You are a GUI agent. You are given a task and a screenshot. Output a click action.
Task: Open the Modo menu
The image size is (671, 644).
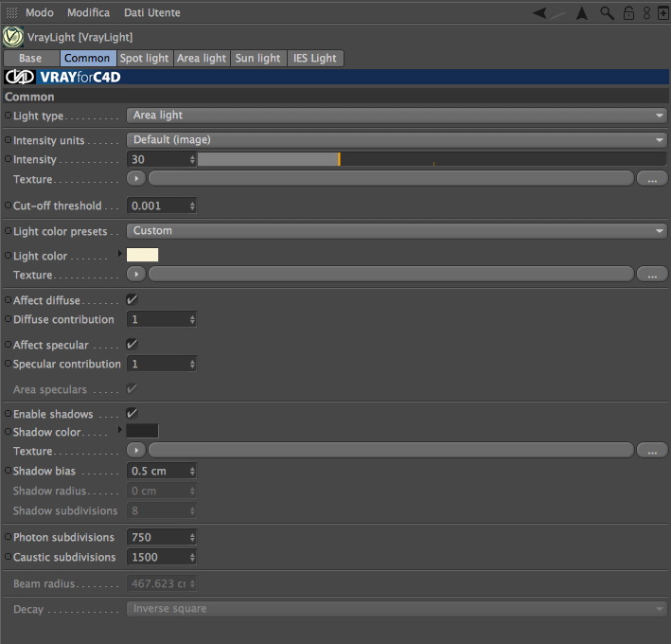point(40,13)
